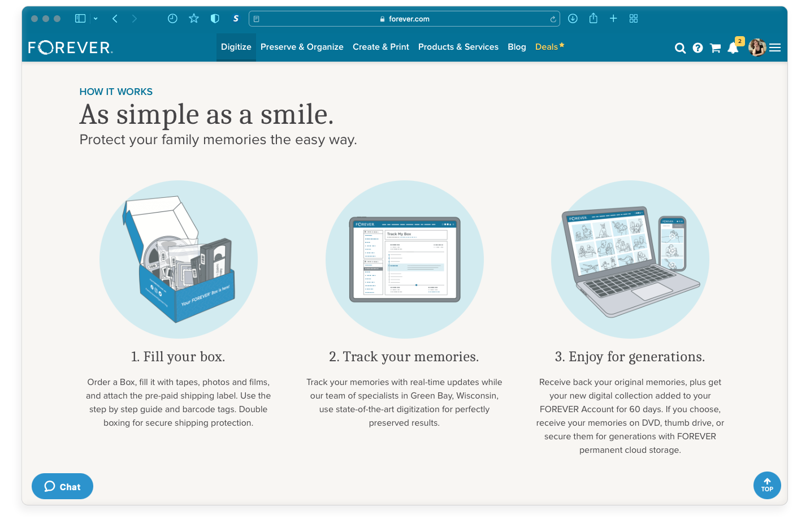Open the Create & Print menu
Image resolution: width=810 pixels, height=532 pixels.
[381, 47]
